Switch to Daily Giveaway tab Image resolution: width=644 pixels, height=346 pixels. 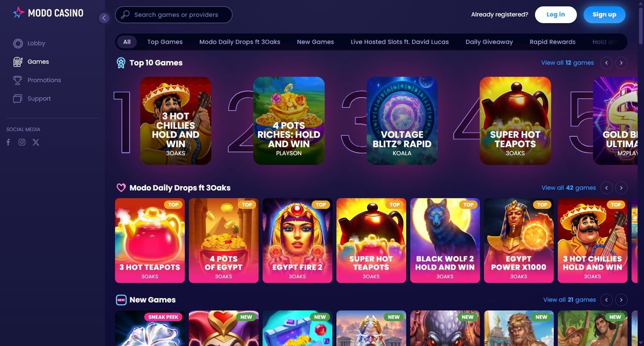(x=489, y=42)
